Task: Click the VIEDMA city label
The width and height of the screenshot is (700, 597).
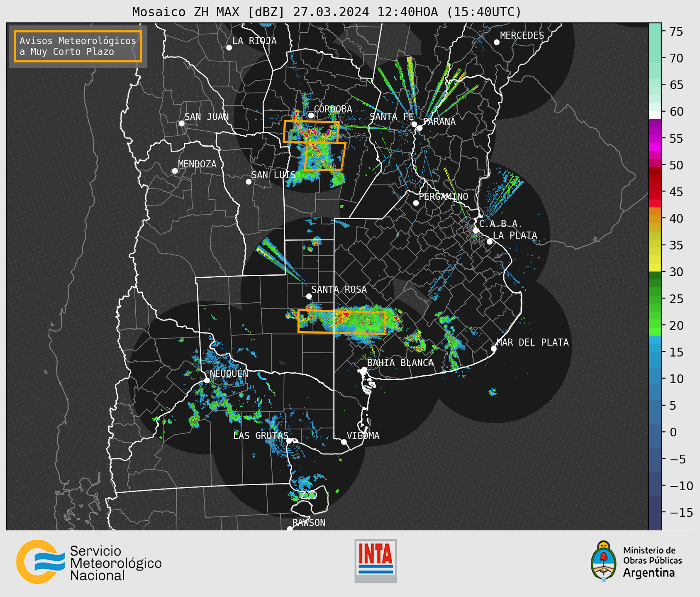Action: coord(363,436)
